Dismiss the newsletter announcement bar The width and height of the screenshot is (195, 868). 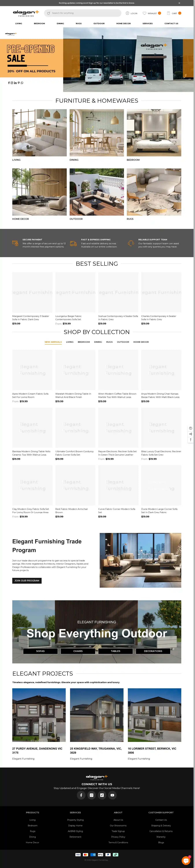click(179, 3)
